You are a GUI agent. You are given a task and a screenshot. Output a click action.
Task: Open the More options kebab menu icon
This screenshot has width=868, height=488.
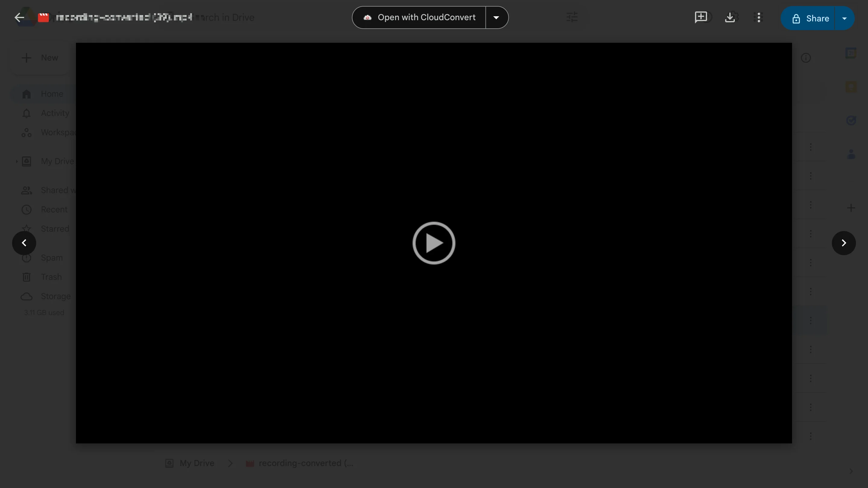click(x=760, y=17)
